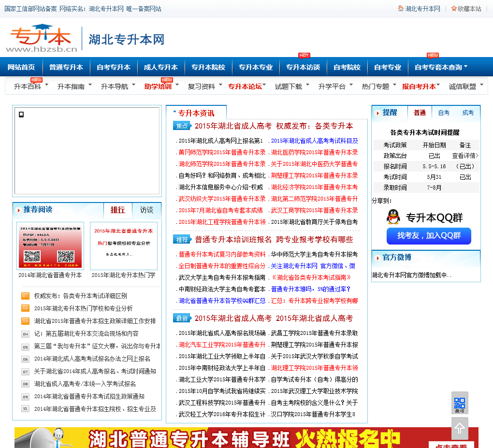Open 成人专升本 in the main nav

[160, 67]
